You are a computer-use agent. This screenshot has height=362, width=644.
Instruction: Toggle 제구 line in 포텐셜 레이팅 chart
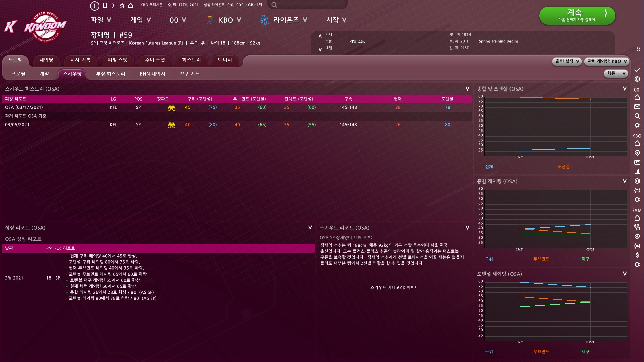point(585,352)
